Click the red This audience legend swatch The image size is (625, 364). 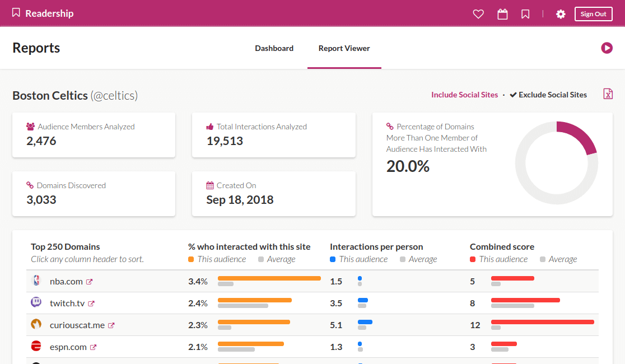click(x=473, y=259)
